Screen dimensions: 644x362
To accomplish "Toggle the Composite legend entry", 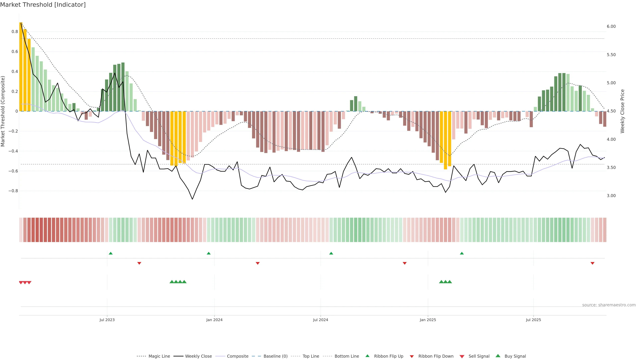I will (237, 356).
